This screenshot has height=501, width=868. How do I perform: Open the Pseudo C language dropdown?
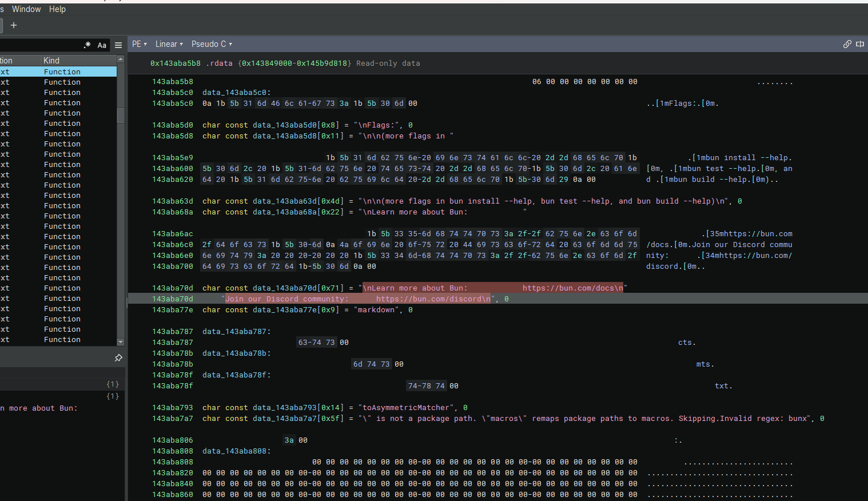[x=212, y=44]
